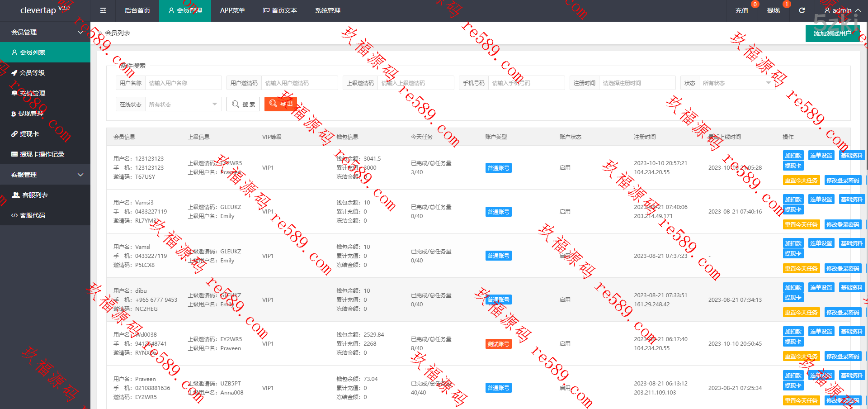The height and width of the screenshot is (409, 868).
Task: Switch to the APP菜单 tab
Action: 232,10
